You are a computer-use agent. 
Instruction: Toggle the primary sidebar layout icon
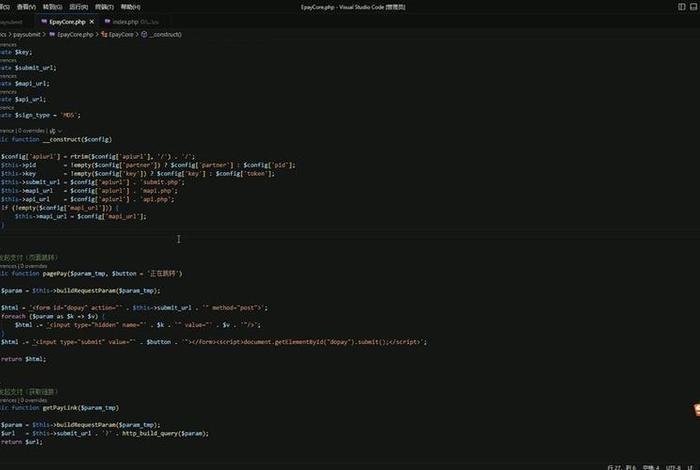(x=682, y=7)
